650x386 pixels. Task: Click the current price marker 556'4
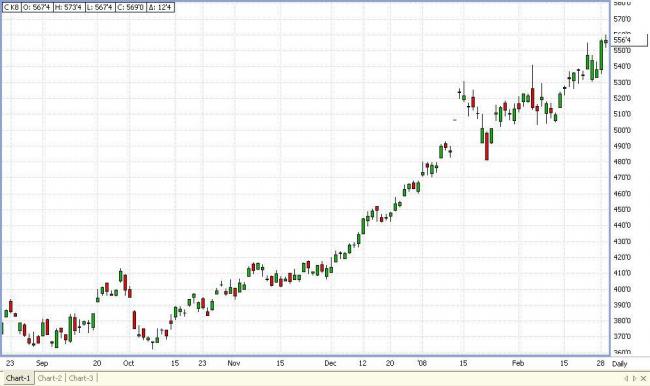pyautogui.click(x=629, y=40)
